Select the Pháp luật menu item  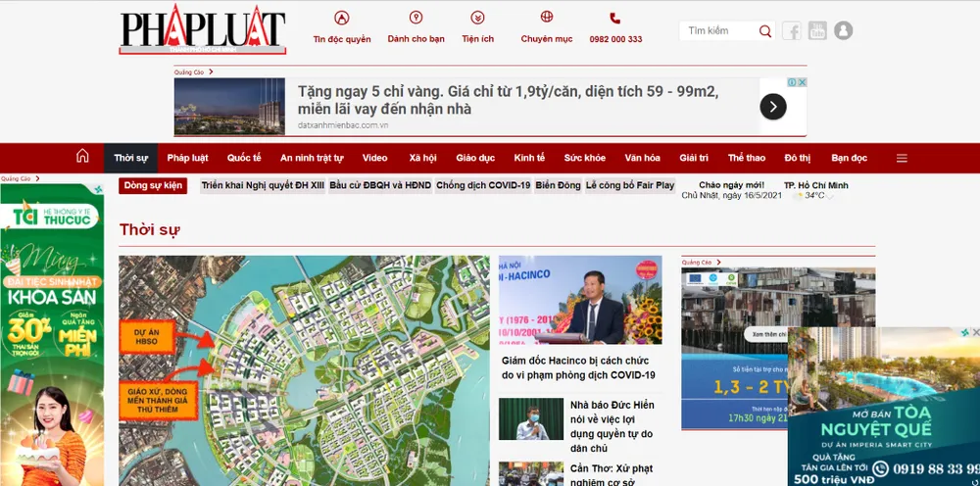[187, 158]
